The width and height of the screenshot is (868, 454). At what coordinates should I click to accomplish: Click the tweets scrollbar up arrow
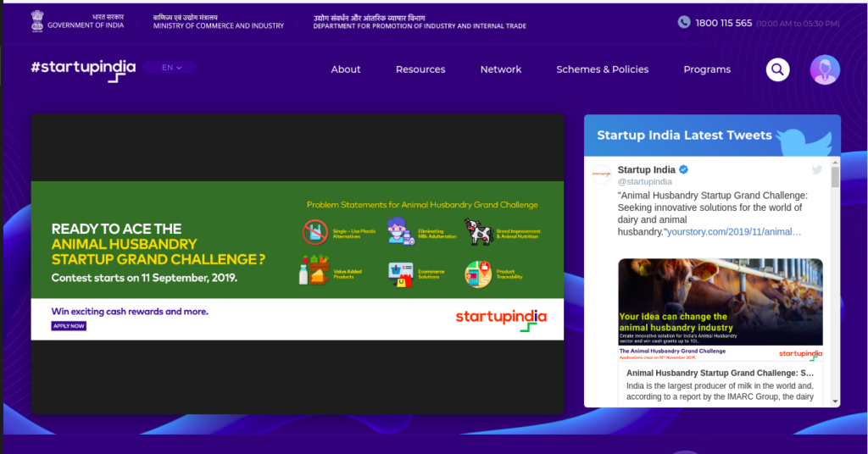click(x=835, y=162)
